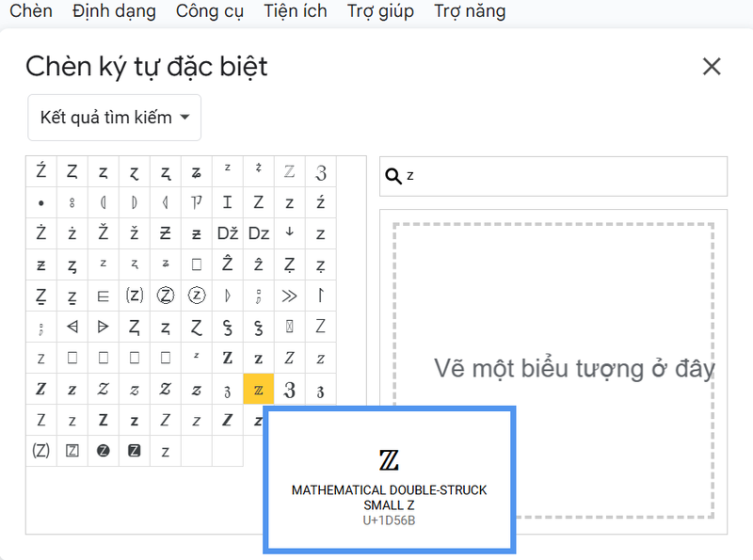Select the three-bar element-of ⋿ symbol
This screenshot has height=560, width=753.
[x=104, y=296]
